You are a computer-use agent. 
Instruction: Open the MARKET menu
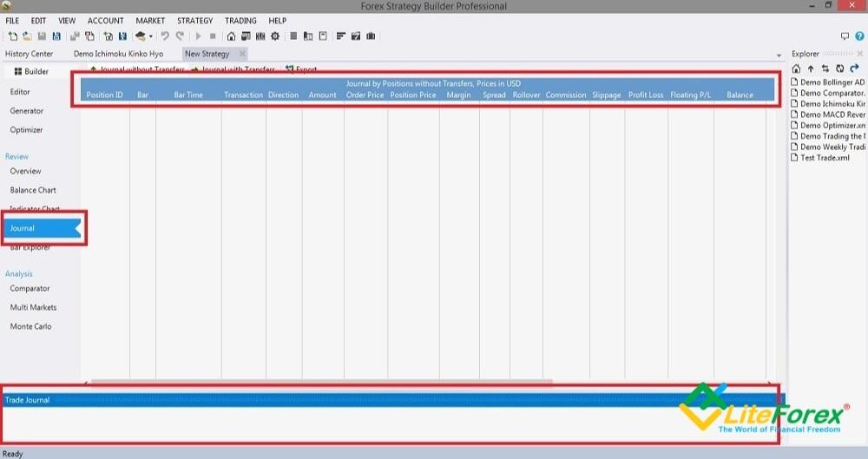[150, 21]
